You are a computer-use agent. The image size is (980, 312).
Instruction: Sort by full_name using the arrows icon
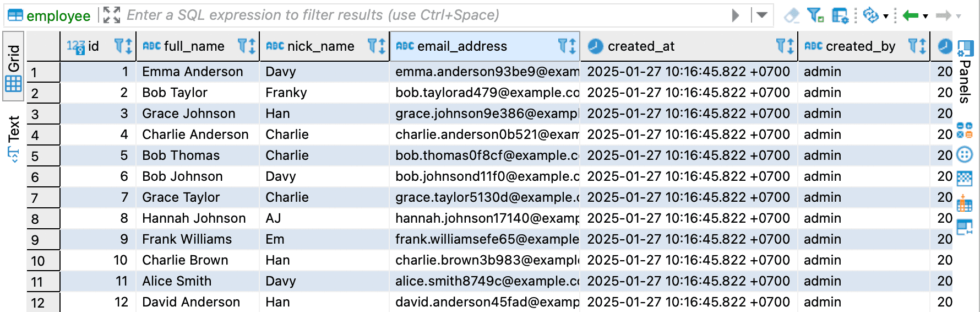coord(252,46)
